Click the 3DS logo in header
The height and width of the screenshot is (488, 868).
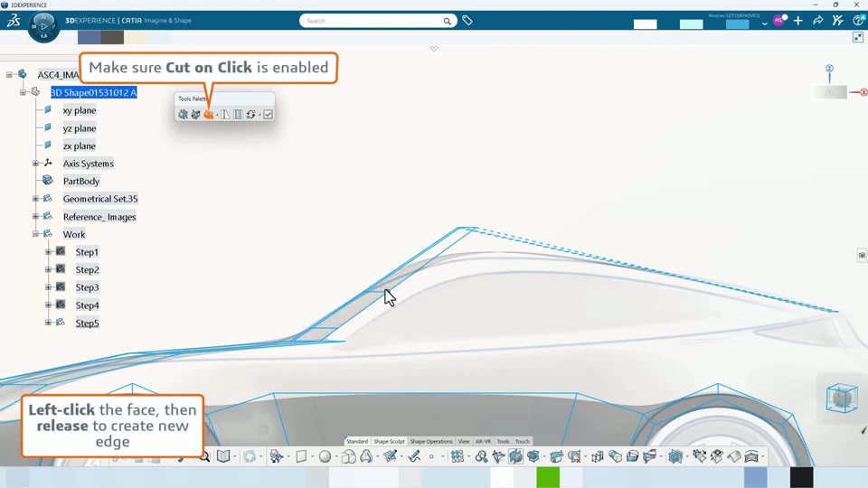14,21
